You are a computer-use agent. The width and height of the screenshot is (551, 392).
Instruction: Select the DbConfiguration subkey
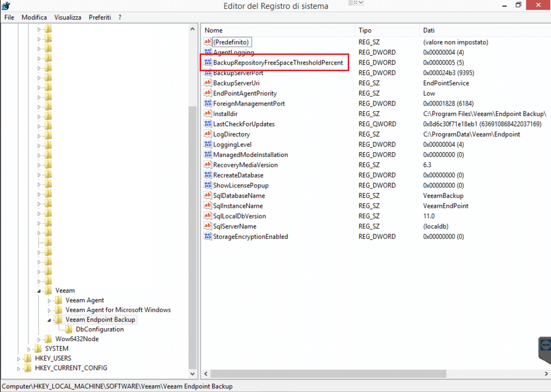(x=100, y=329)
